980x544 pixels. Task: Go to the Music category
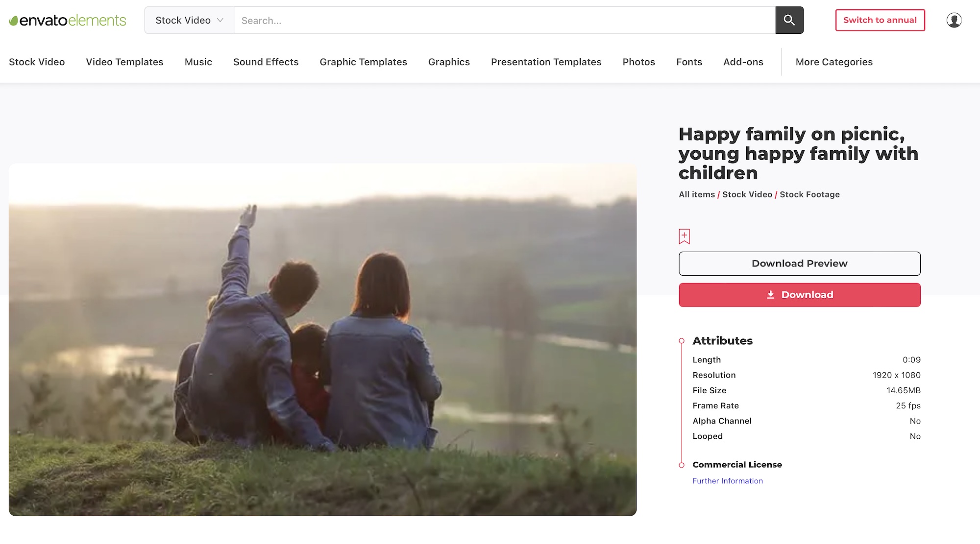click(198, 62)
